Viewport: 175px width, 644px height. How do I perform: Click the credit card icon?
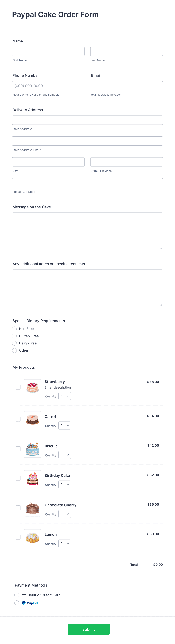(24, 595)
